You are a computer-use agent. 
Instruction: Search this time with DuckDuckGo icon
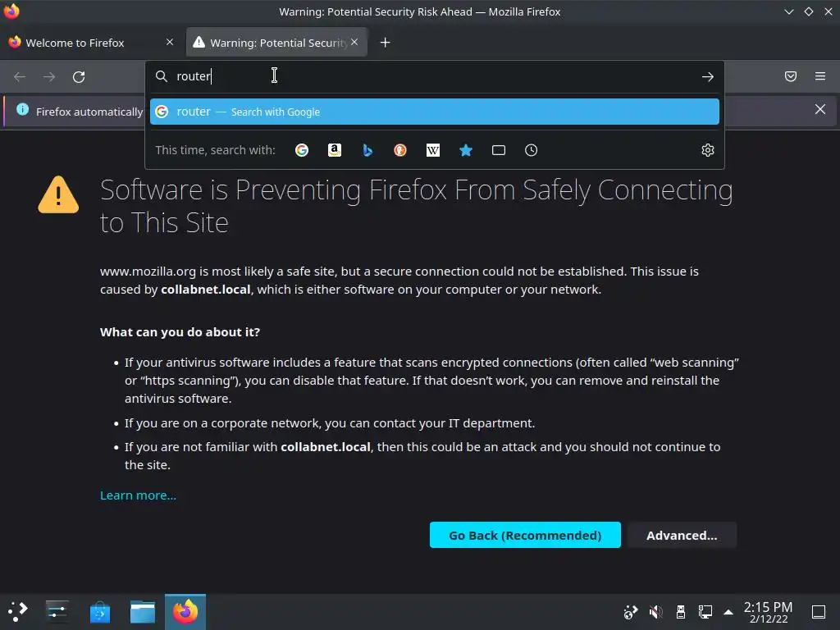point(400,150)
